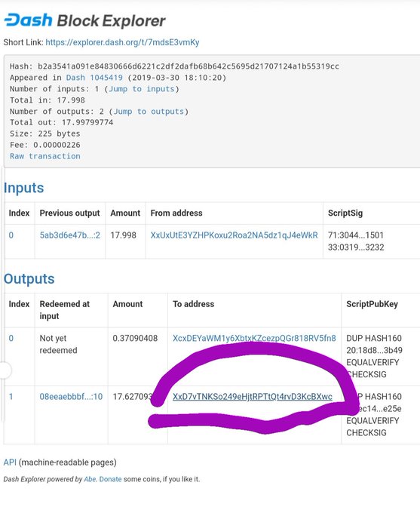This screenshot has width=420, height=513.
Task: Click the Block Explorer title text
Action: (111, 21)
